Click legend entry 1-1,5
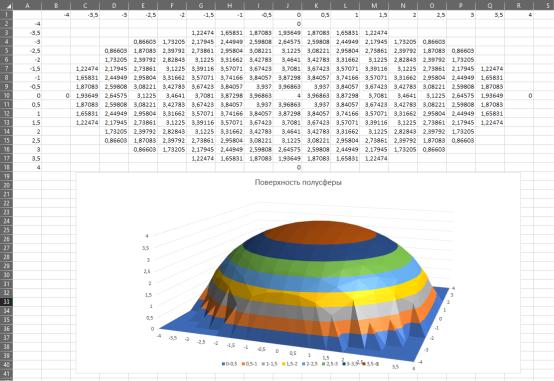Screen dimensions: 554x381 pyautogui.click(x=269, y=364)
